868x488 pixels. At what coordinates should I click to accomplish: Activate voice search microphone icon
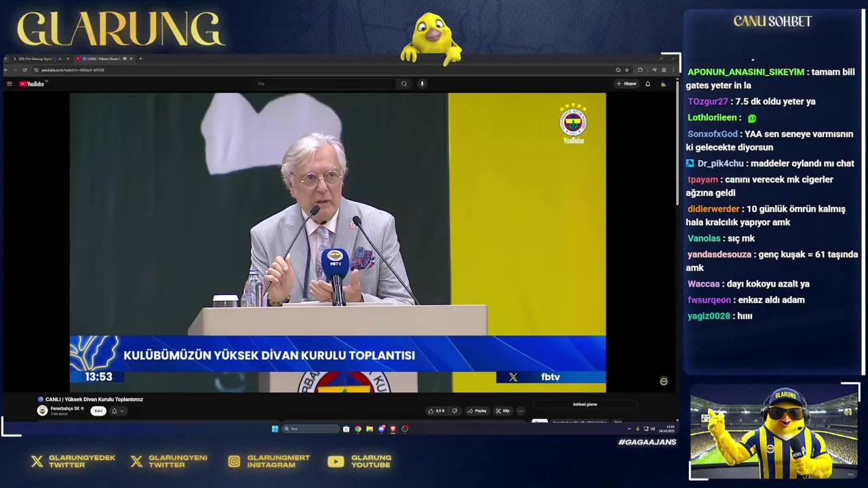422,84
